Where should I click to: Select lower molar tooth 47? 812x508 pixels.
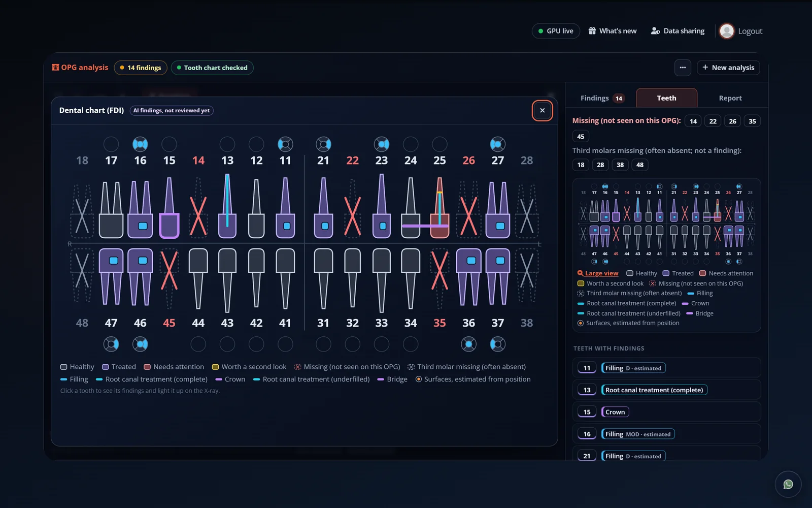(x=111, y=277)
